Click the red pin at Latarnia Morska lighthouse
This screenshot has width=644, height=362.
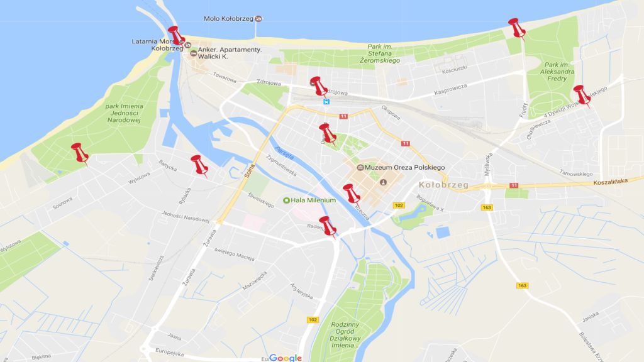(x=176, y=36)
